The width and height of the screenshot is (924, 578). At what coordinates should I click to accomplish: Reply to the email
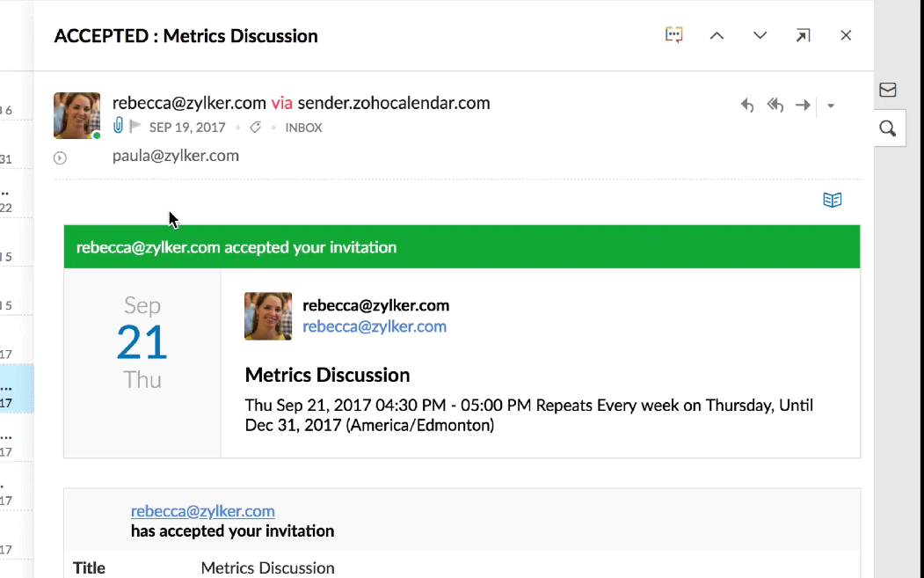pyautogui.click(x=747, y=105)
